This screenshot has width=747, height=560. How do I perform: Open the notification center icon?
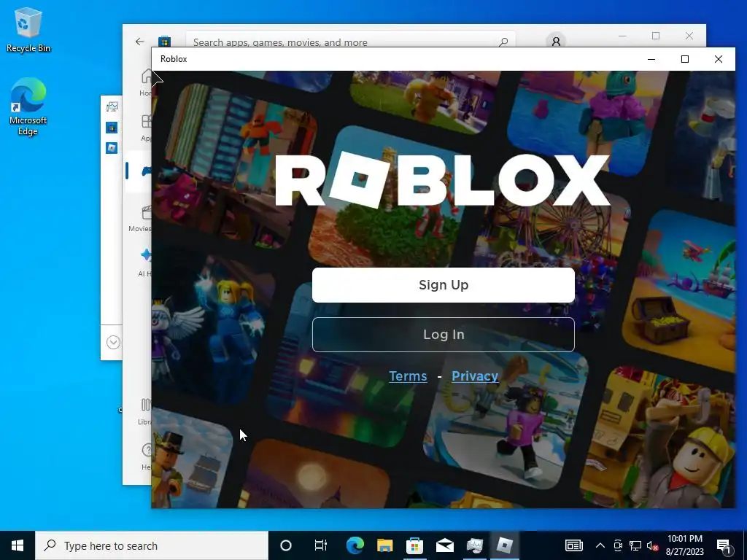tap(724, 545)
